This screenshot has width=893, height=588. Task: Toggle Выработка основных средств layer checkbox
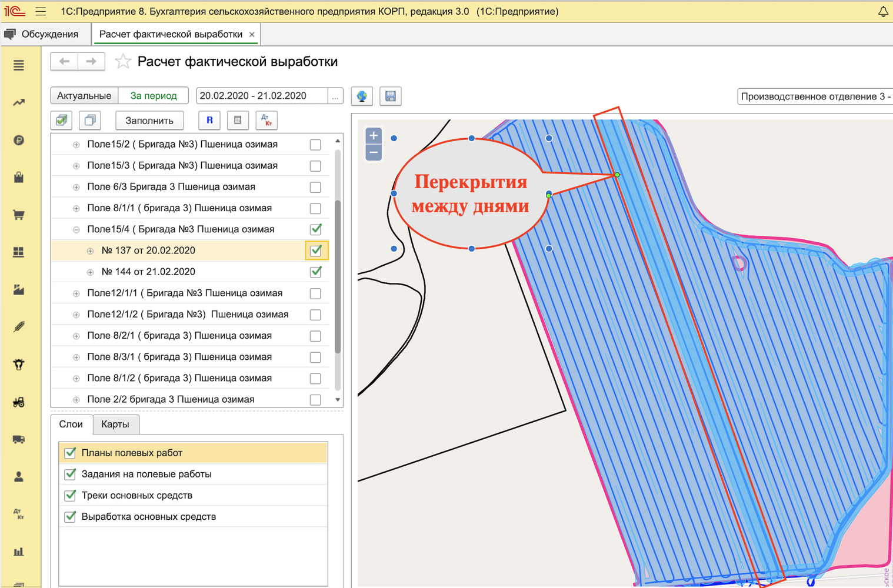pyautogui.click(x=70, y=516)
